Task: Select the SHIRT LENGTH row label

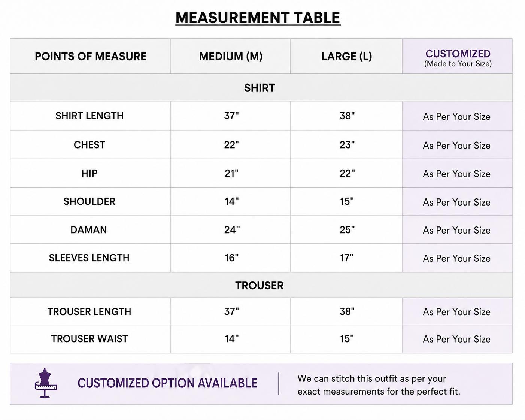Action: click(89, 116)
